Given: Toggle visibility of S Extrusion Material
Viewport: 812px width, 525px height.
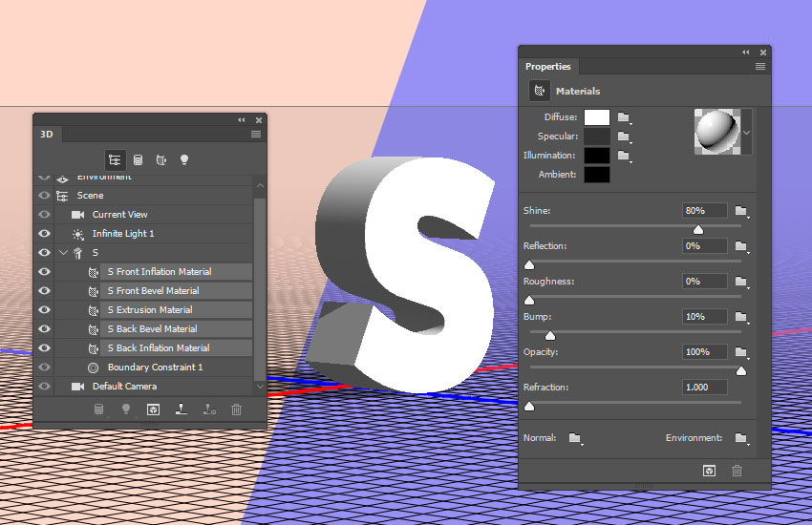Looking at the screenshot, I should [44, 310].
